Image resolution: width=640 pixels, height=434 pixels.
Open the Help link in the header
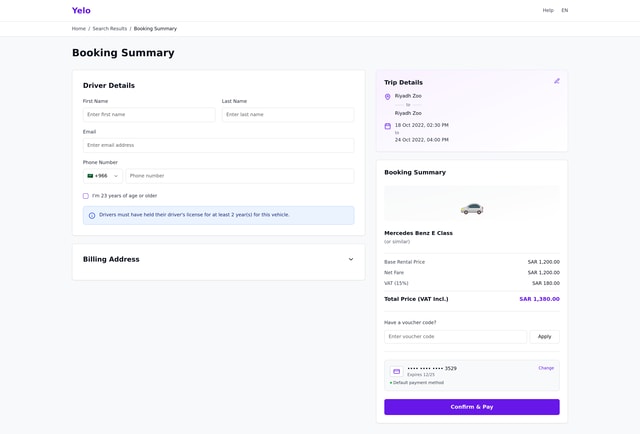(x=548, y=11)
